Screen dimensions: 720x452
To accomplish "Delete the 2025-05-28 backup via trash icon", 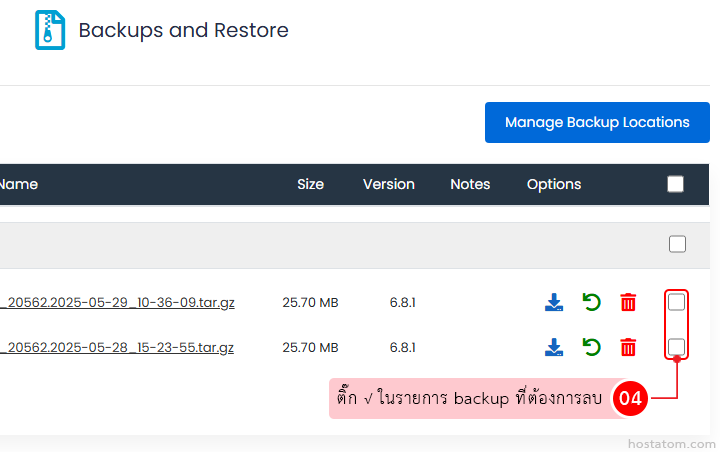I will click(x=628, y=347).
